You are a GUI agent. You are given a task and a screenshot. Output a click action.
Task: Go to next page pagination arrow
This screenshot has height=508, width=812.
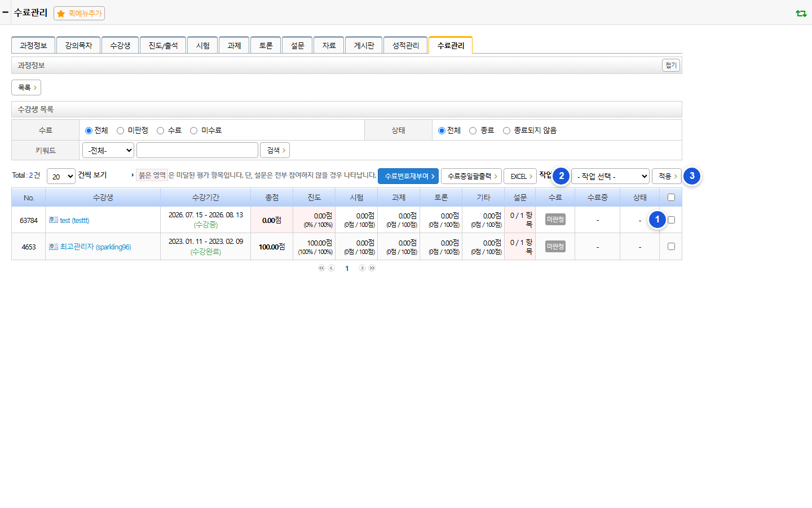pos(362,268)
